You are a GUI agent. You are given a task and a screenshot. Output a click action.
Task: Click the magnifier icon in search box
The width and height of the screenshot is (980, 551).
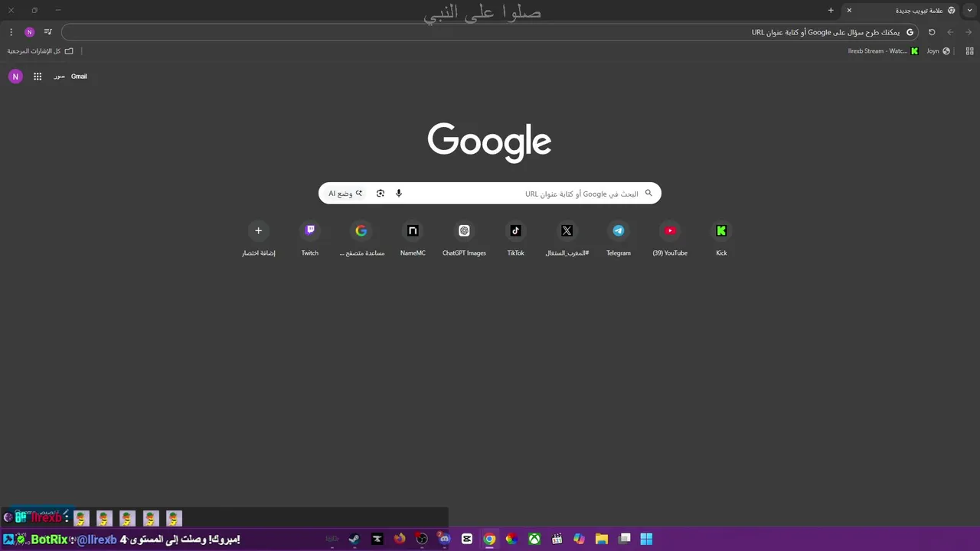(648, 193)
